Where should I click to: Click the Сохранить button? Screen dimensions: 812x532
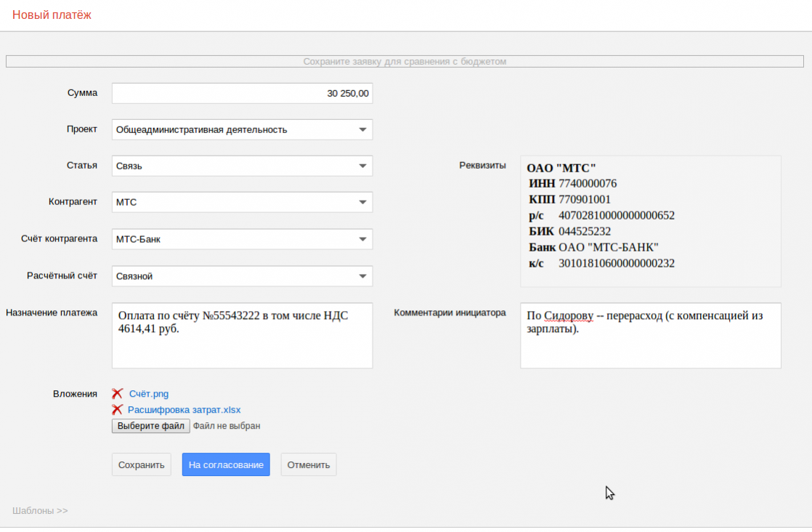141,464
